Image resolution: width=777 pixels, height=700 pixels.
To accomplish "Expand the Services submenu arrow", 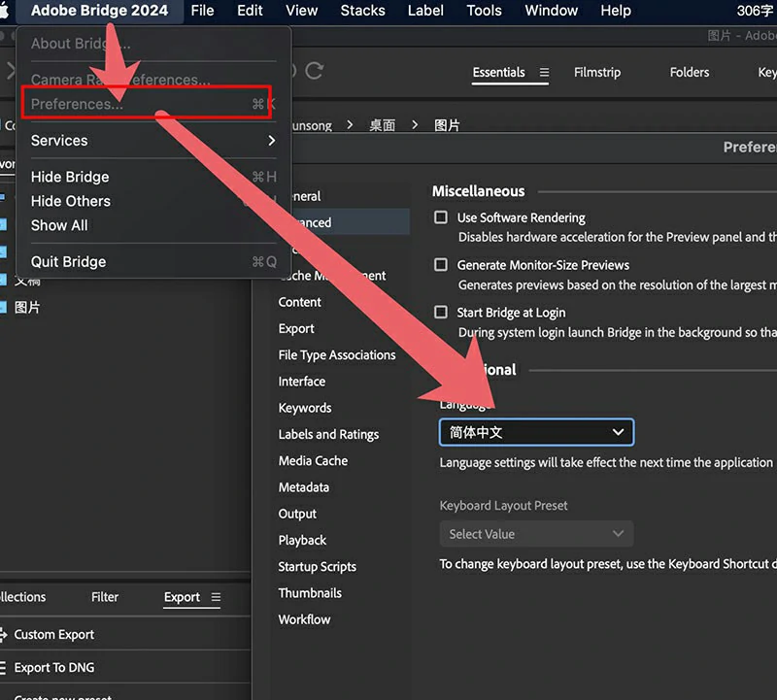I will point(271,141).
